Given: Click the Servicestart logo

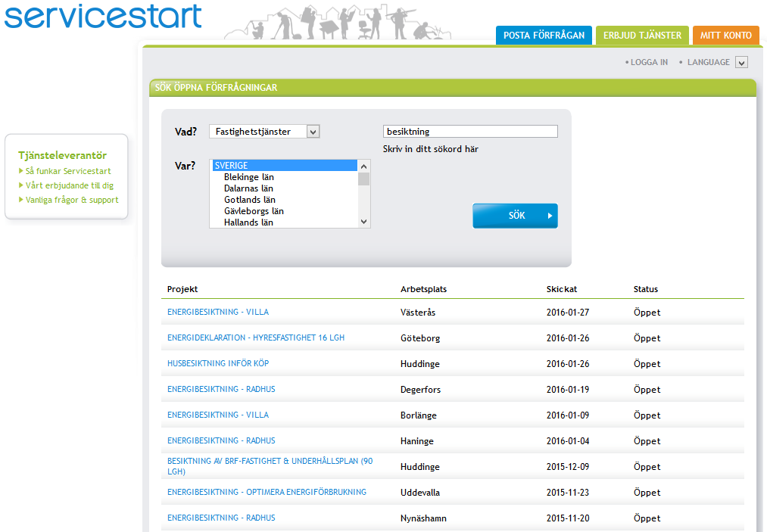Looking at the screenshot, I should tap(103, 16).
